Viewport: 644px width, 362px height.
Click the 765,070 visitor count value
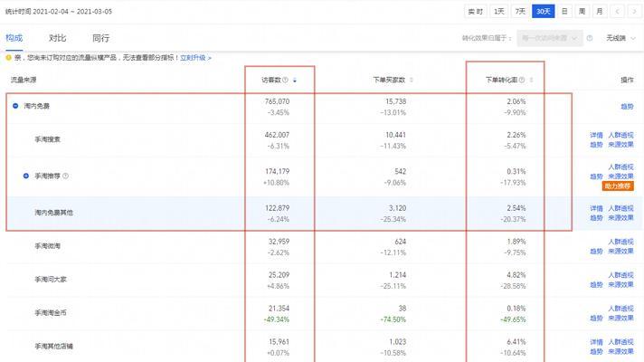[x=278, y=101]
